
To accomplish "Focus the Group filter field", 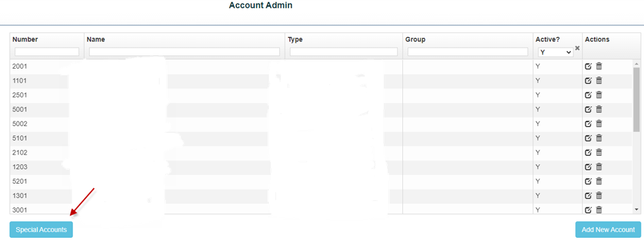I will (468, 52).
